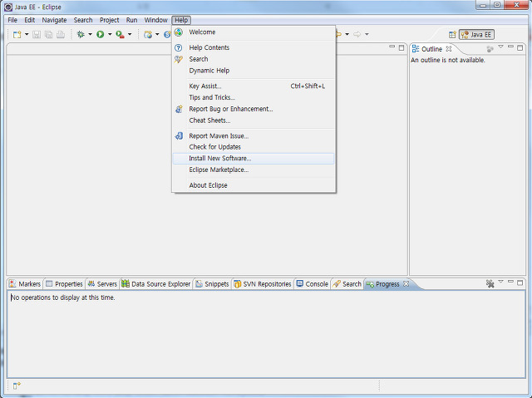The height and width of the screenshot is (398, 532).
Task: Open the Progress view menu triangle
Action: click(x=500, y=282)
